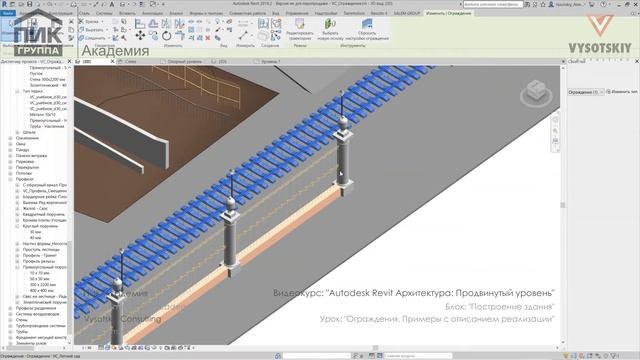Open the Файл tab
This screenshot has height=360, width=640.
8,13
